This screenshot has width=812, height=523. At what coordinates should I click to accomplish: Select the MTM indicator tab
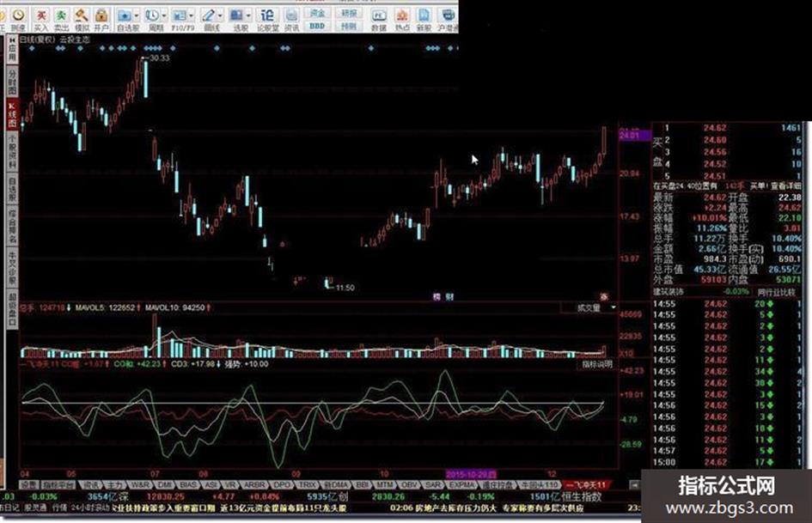coord(385,485)
